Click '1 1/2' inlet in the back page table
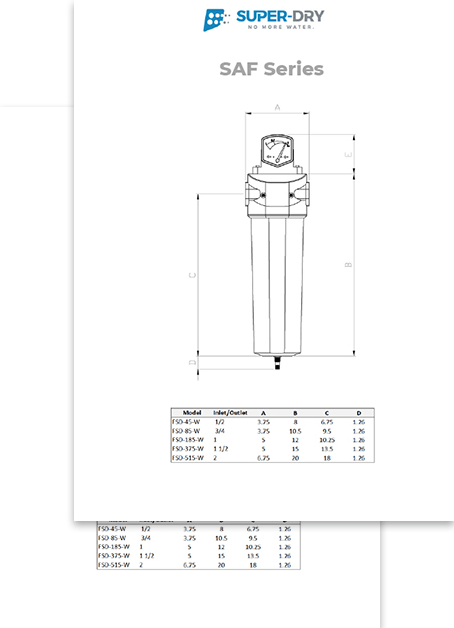The height and width of the screenshot is (628, 454). pos(147,556)
